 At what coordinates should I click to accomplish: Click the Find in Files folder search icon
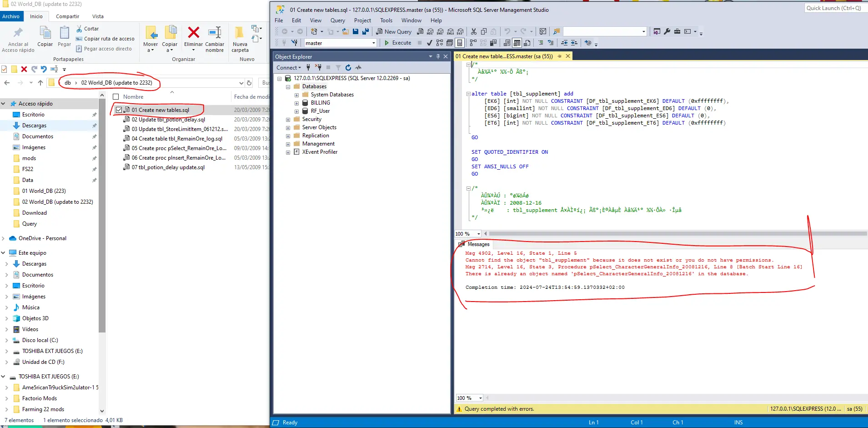pos(556,31)
